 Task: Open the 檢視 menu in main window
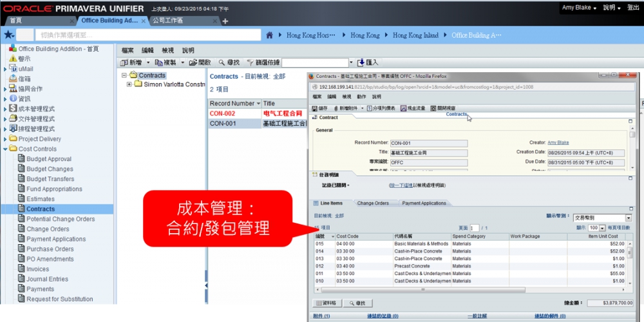[167, 50]
